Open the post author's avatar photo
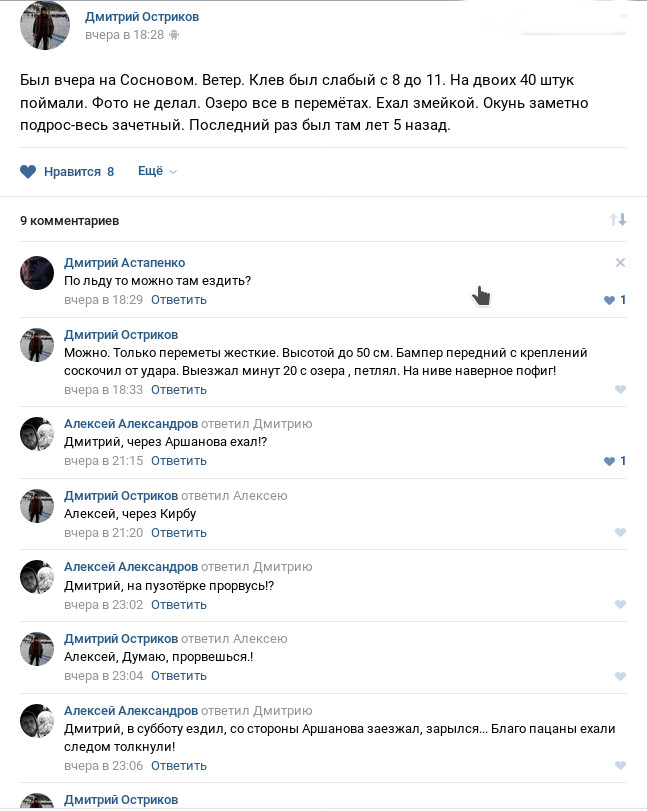The image size is (647, 811). 44,25
